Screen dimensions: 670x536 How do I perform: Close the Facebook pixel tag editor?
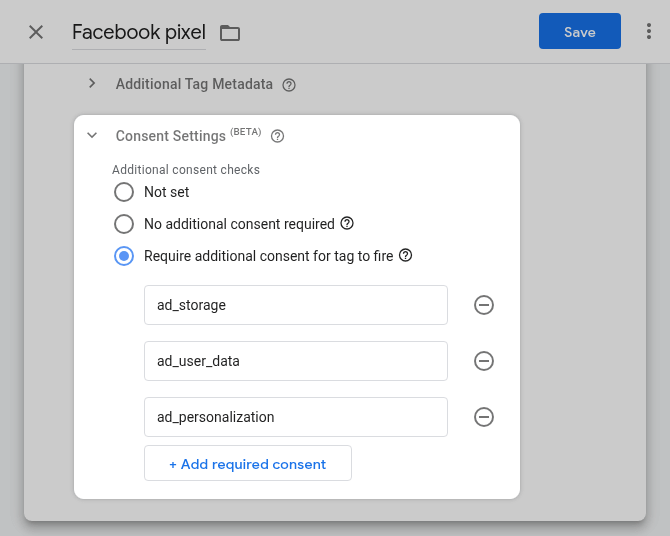pyautogui.click(x=36, y=32)
